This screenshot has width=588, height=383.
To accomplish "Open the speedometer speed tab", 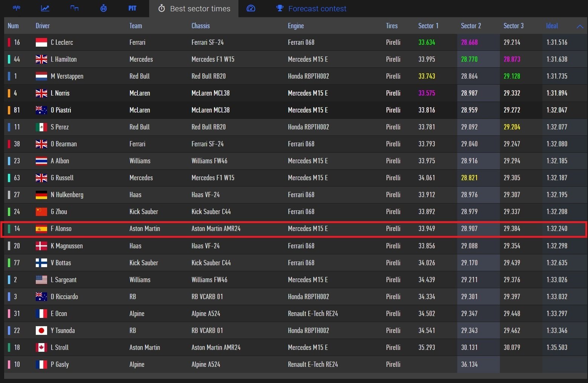I will pos(251,8).
